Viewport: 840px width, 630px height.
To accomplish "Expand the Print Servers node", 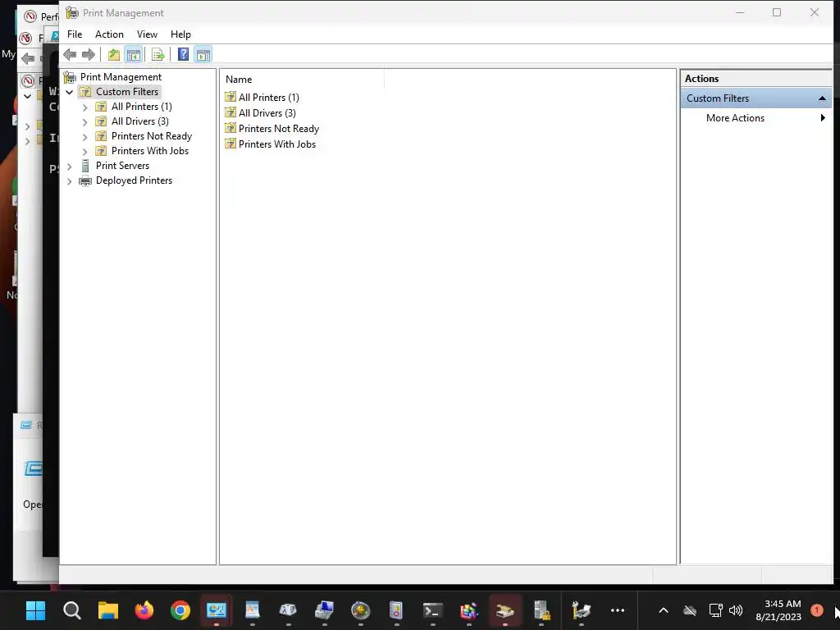I will click(69, 166).
